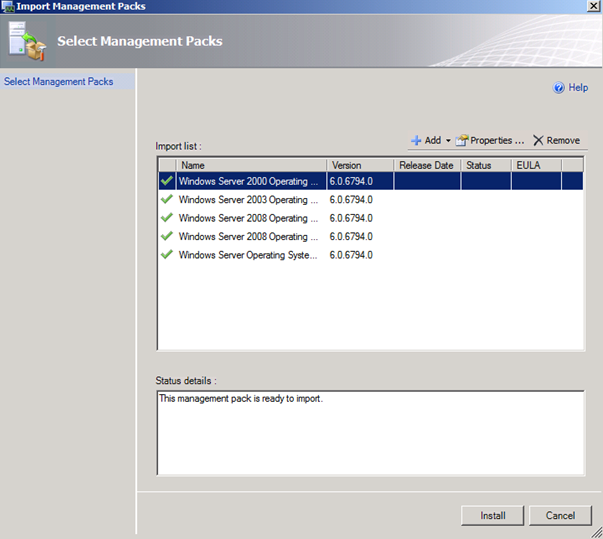Click the Remove X icon
The width and height of the screenshot is (603, 539).
click(538, 140)
